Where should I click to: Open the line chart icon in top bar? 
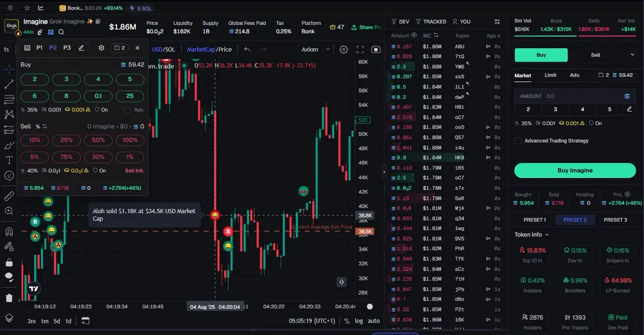41,8
